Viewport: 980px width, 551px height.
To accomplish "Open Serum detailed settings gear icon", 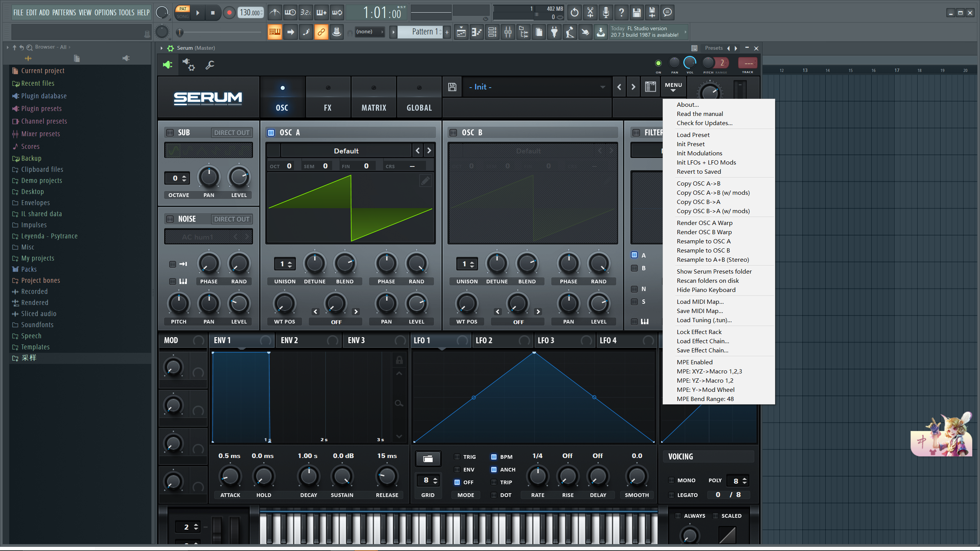I will coord(188,65).
